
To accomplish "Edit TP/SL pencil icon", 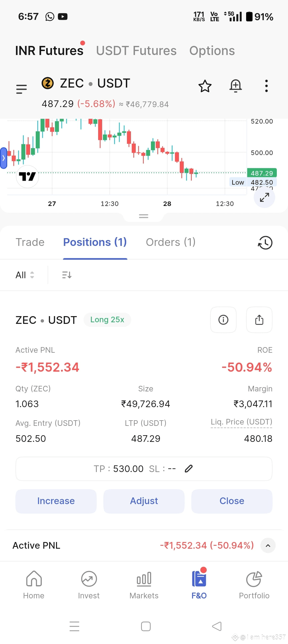I will click(x=189, y=469).
